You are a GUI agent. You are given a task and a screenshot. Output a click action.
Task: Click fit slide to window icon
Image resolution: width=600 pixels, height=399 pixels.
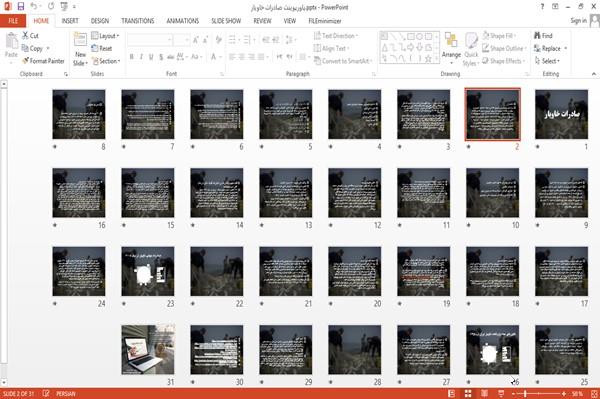594,393
